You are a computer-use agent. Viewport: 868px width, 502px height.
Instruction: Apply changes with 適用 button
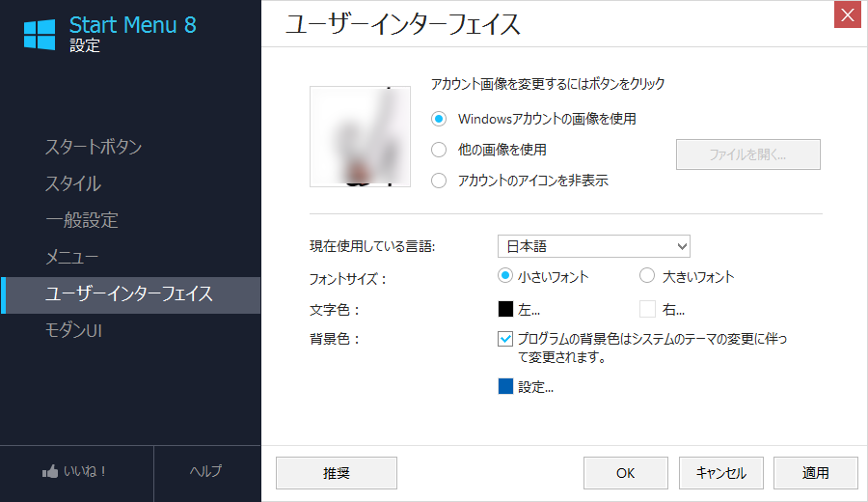click(815, 473)
